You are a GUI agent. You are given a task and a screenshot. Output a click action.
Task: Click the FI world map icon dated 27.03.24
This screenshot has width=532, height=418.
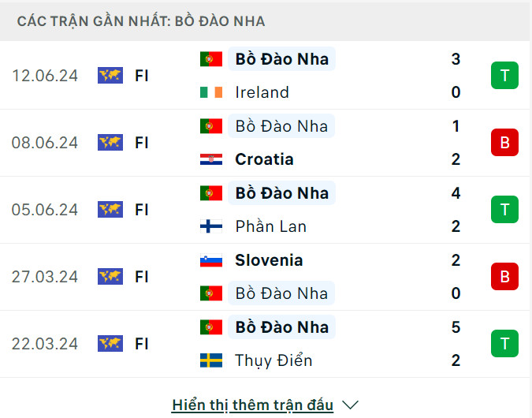110,277
